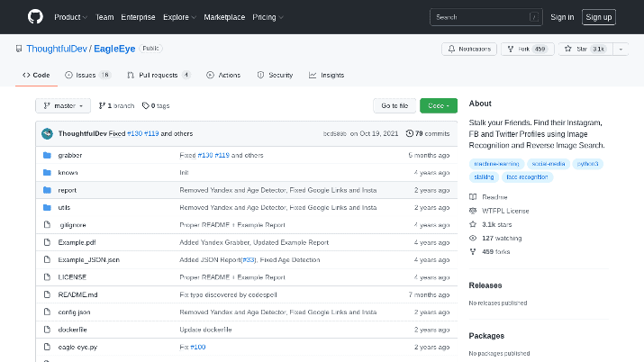Click the file icon for eagle-eye.py
Screen dimensions: 644x362
click(x=47, y=347)
